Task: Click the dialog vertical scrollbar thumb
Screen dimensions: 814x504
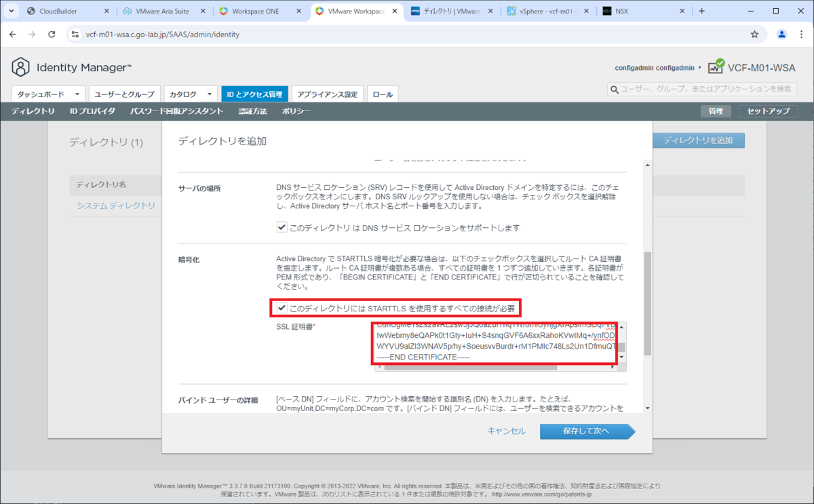Action: [648, 303]
